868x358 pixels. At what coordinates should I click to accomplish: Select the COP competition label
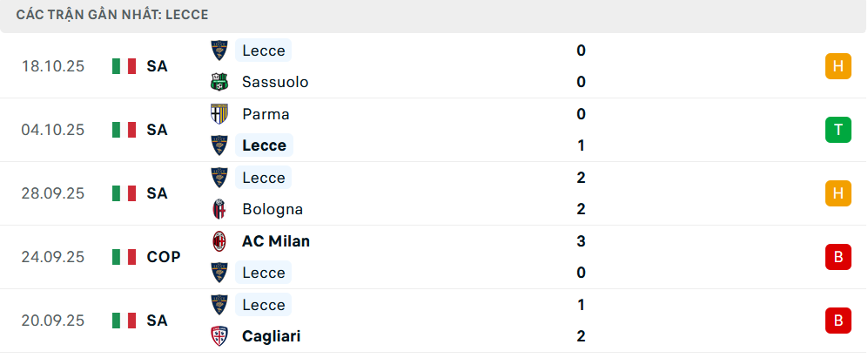point(164,257)
